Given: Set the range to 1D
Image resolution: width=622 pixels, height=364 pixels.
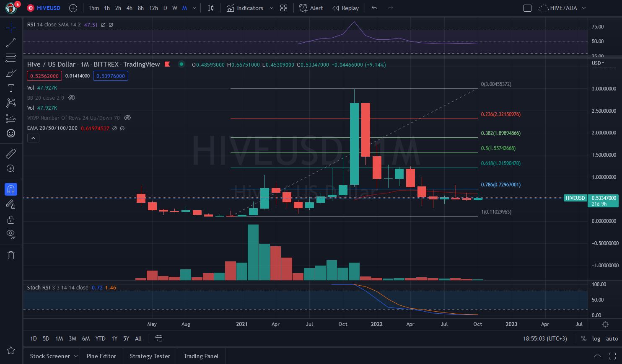Looking at the screenshot, I should coord(34,338).
